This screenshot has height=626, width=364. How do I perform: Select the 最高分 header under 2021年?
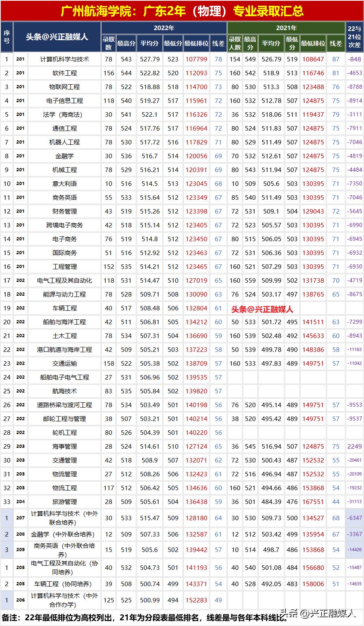249,42
